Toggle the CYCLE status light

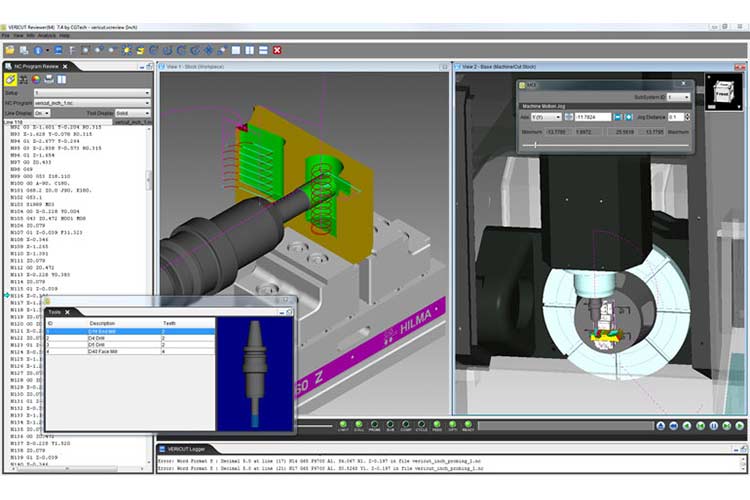[x=421, y=424]
